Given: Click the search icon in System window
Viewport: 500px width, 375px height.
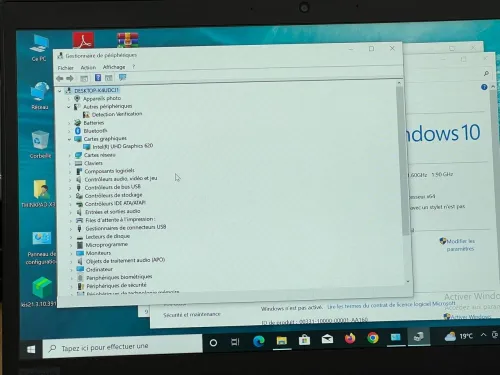Looking at the screenshot, I should (486, 73).
